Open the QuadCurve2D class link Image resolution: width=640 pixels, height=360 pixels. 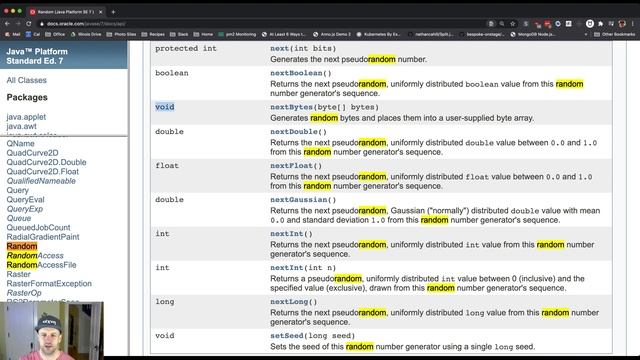click(32, 153)
